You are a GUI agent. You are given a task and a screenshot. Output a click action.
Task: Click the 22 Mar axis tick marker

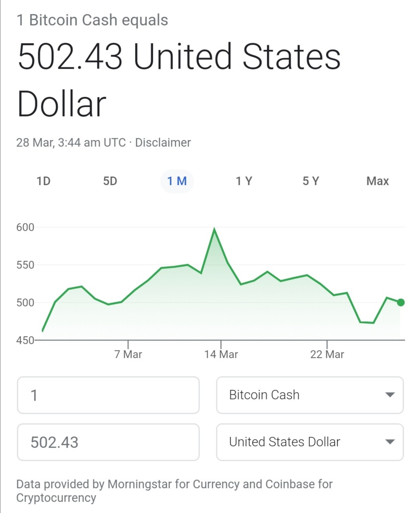click(327, 344)
